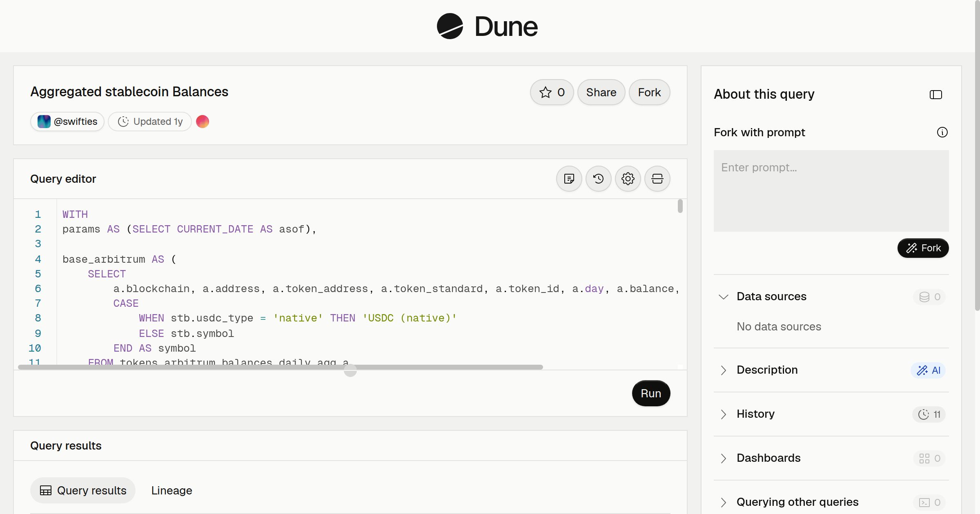Click the page vertical scrollbar
Screen dimensions: 980x514
click(977, 155)
